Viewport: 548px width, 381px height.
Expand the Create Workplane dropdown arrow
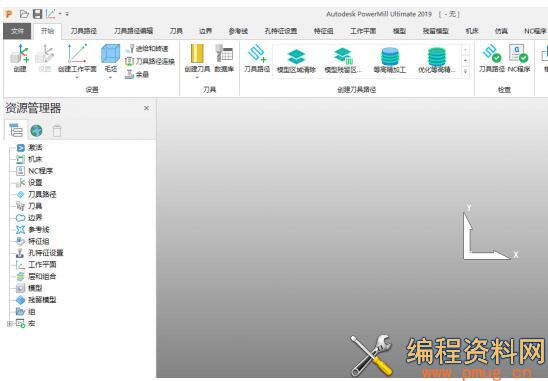pos(77,78)
